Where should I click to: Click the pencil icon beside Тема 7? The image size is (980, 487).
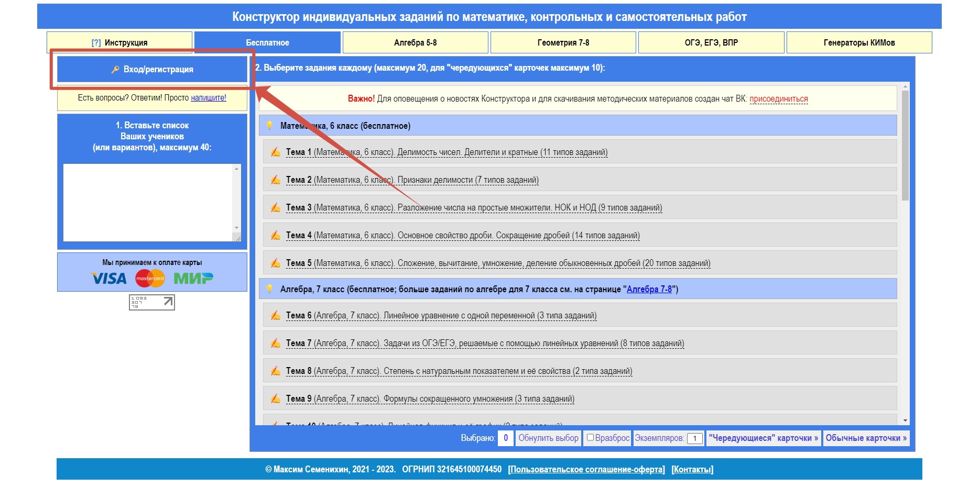click(x=275, y=344)
